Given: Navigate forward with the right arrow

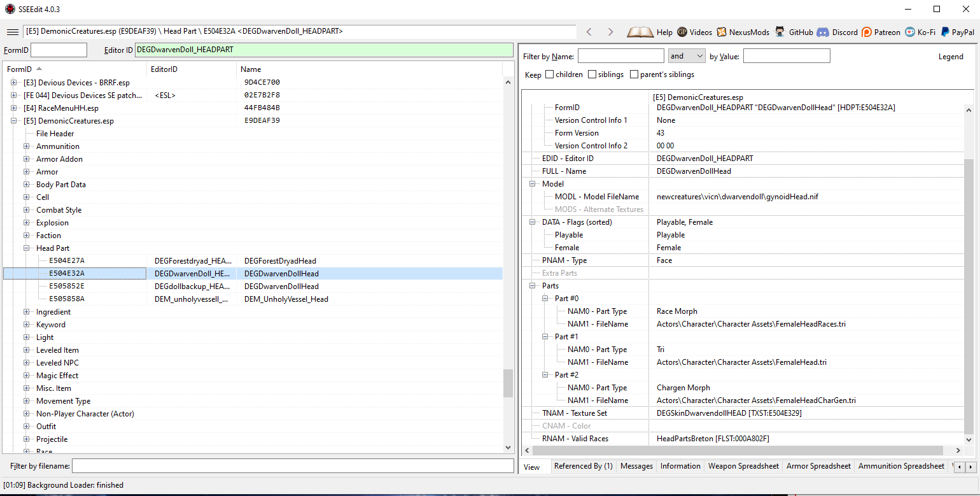Looking at the screenshot, I should [610, 32].
